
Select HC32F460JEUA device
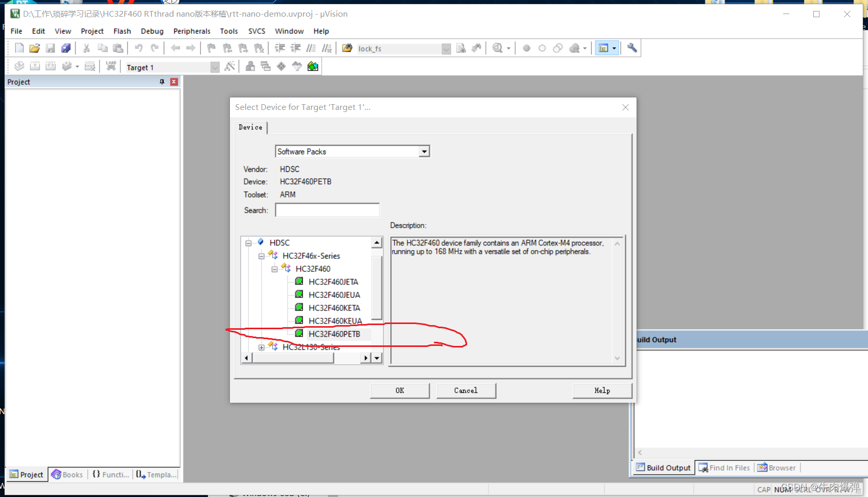[334, 295]
